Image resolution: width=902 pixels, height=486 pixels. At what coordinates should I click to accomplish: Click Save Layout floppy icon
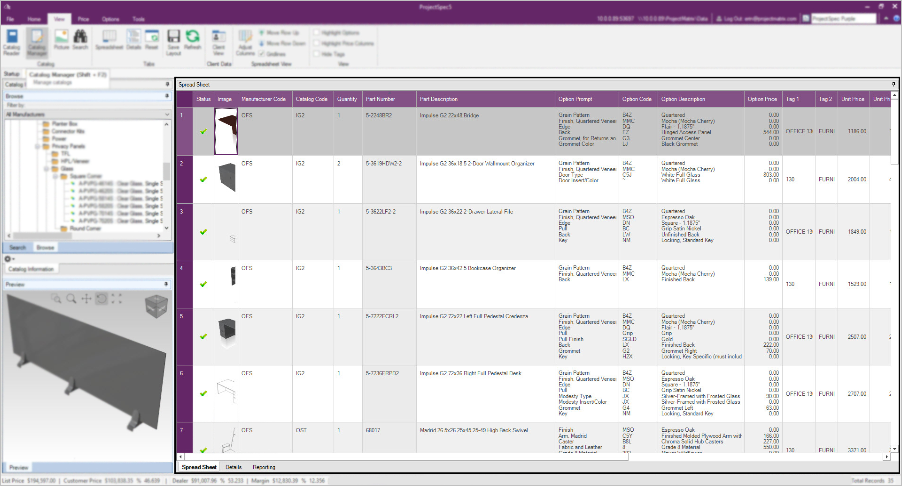pos(174,43)
